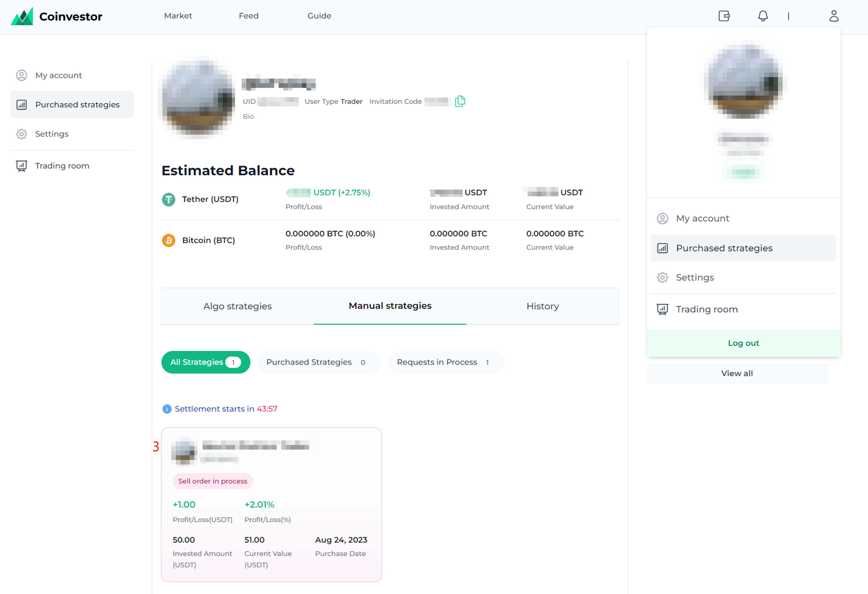Screen dimensions: 868x594
Task: Choose My account in profile dropdown
Action: pyautogui.click(x=743, y=218)
